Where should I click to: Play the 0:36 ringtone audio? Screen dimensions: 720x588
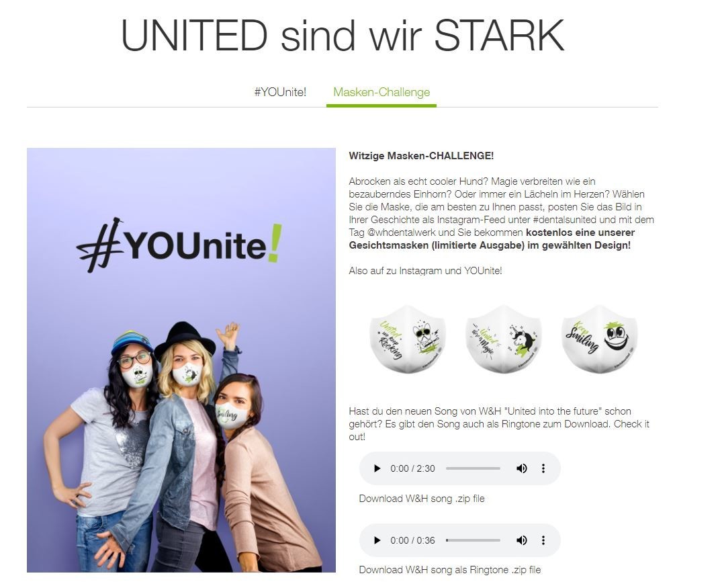click(x=377, y=540)
